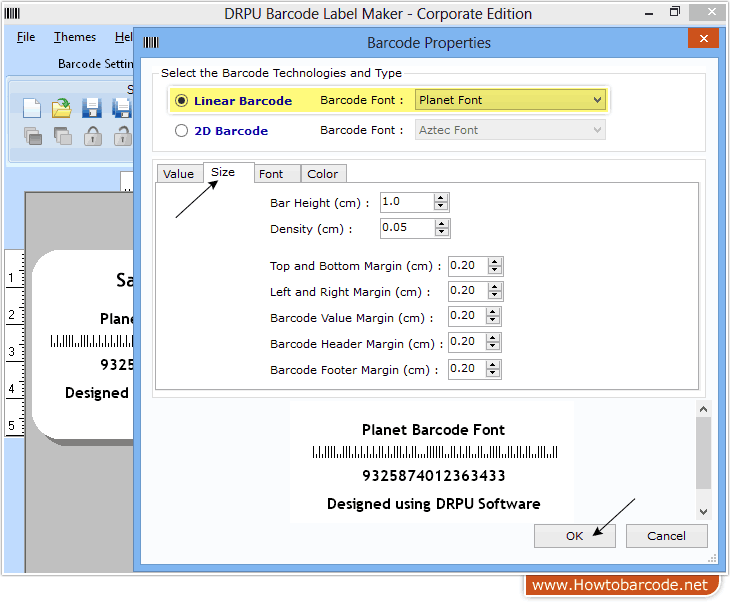
Task: Open the Themes menu
Action: point(75,37)
